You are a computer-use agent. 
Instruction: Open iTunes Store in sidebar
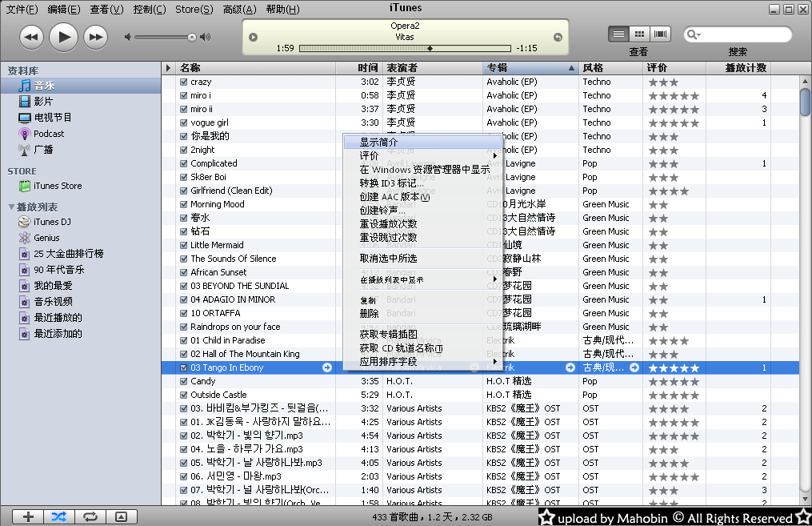click(50, 186)
